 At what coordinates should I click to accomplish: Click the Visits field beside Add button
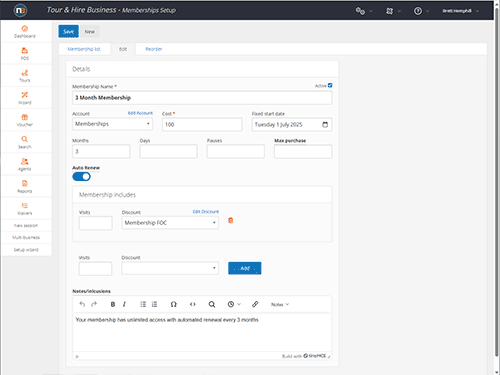[x=95, y=268]
